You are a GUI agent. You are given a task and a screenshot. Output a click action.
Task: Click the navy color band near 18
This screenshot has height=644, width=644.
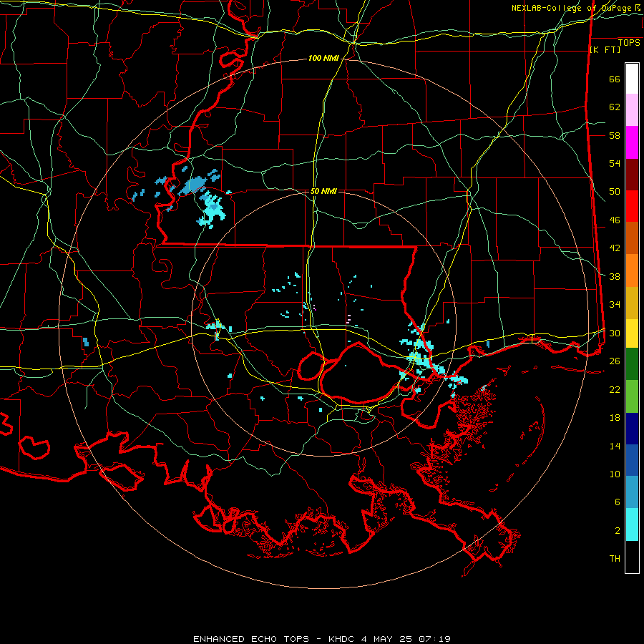click(632, 429)
